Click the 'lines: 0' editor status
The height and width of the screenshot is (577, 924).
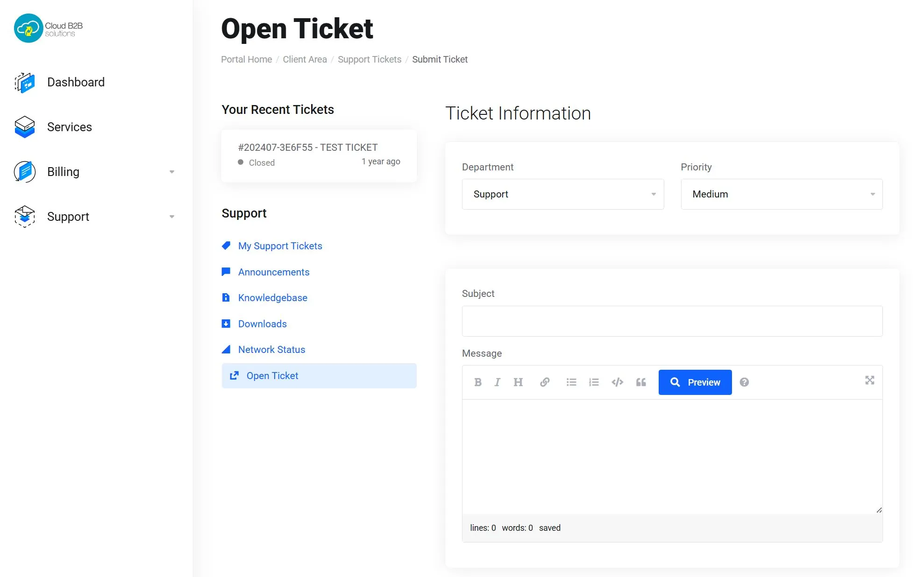tap(483, 528)
